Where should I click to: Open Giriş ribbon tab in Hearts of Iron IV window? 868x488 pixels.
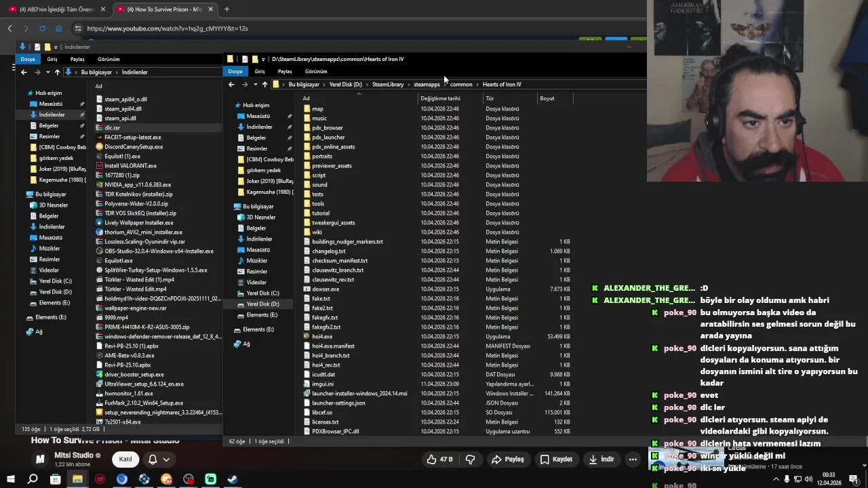point(260,71)
